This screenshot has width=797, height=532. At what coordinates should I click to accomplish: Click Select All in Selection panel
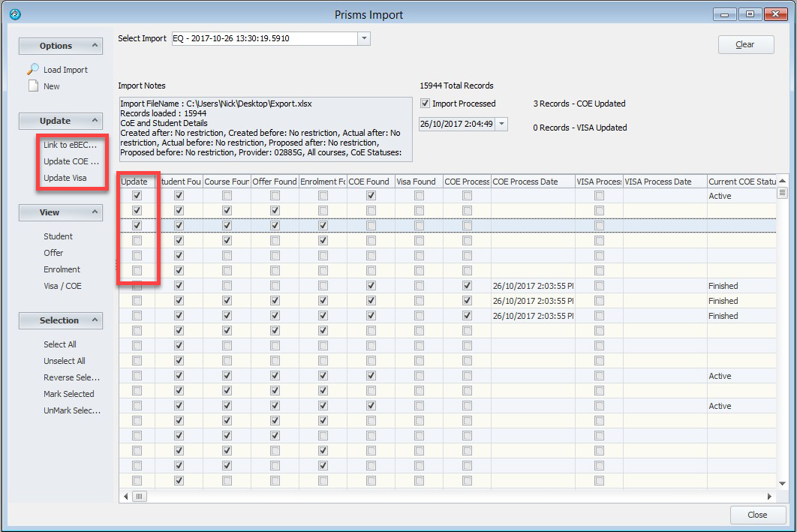60,344
